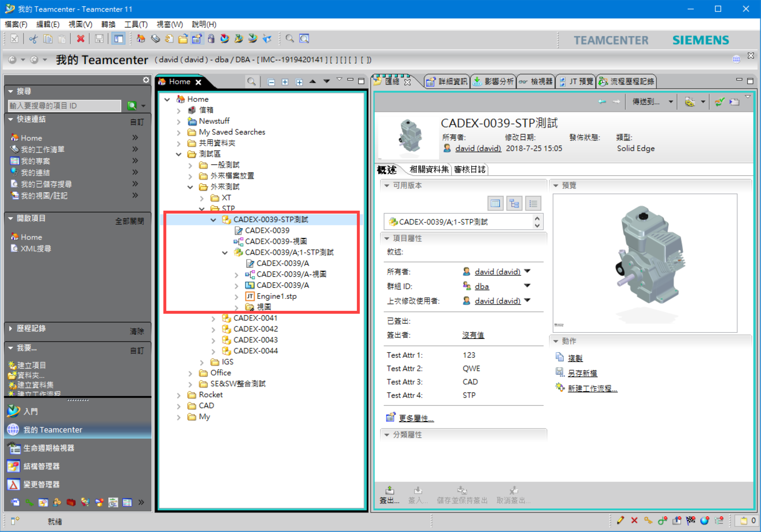
Task: Expand the CADEX-0041 tree node
Action: 213,319
